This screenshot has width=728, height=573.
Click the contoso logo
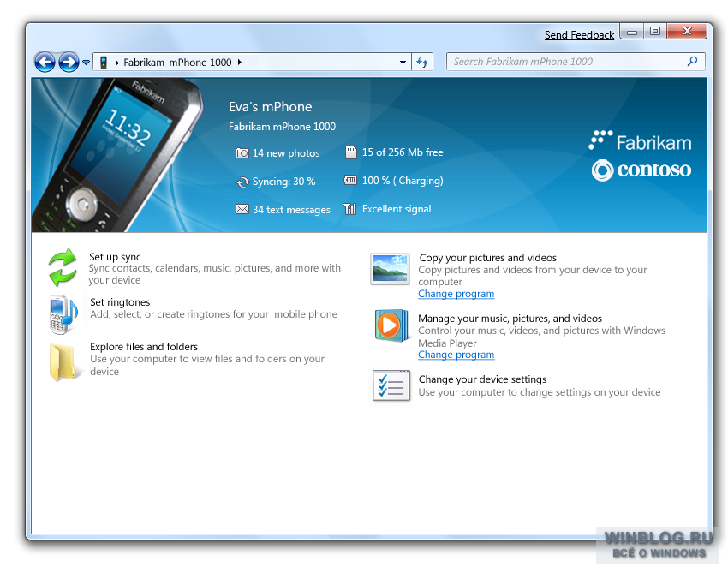(641, 170)
